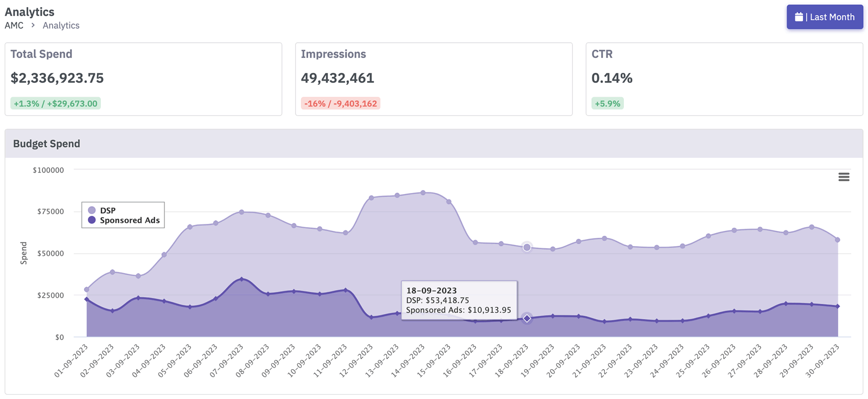Click the $50000 y-axis label
This screenshot has height=399, width=868.
coord(50,253)
